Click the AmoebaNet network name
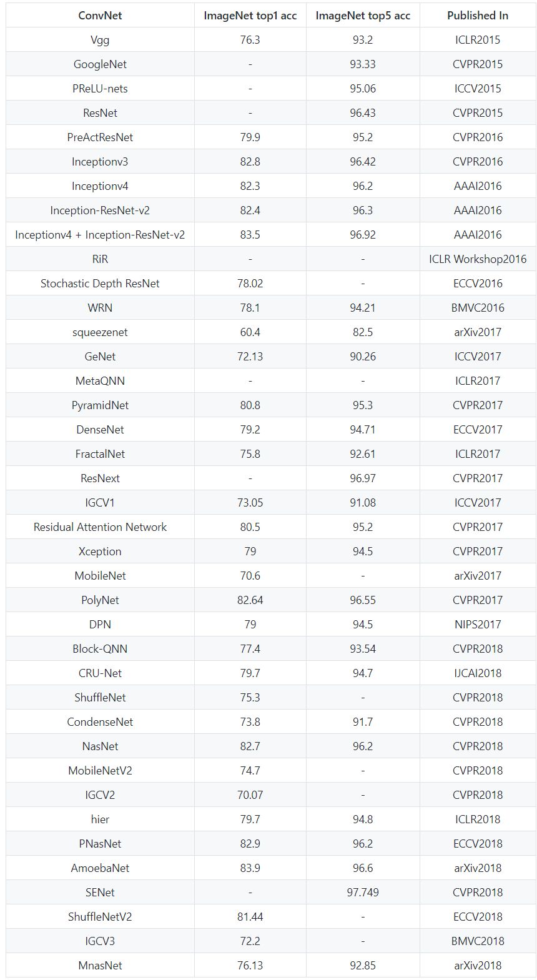The width and height of the screenshot is (537, 980). [x=100, y=868]
